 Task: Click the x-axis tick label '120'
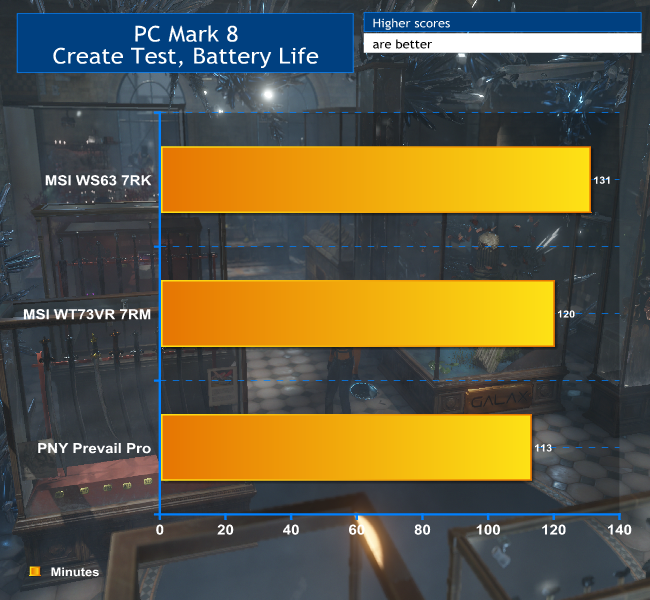coord(553,530)
